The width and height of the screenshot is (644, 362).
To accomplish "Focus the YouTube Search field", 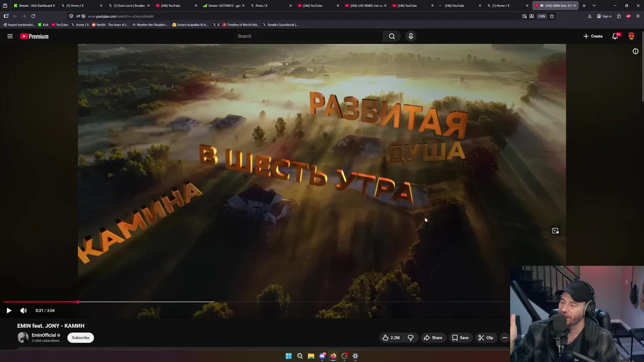I will point(308,36).
